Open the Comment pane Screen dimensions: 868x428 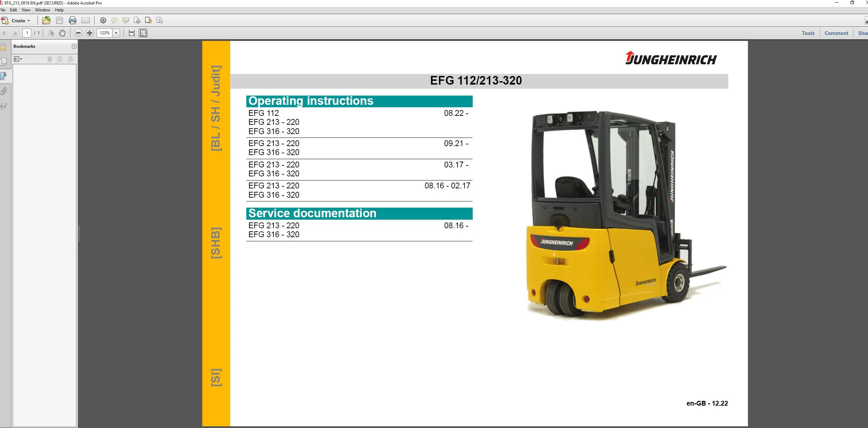tap(836, 33)
